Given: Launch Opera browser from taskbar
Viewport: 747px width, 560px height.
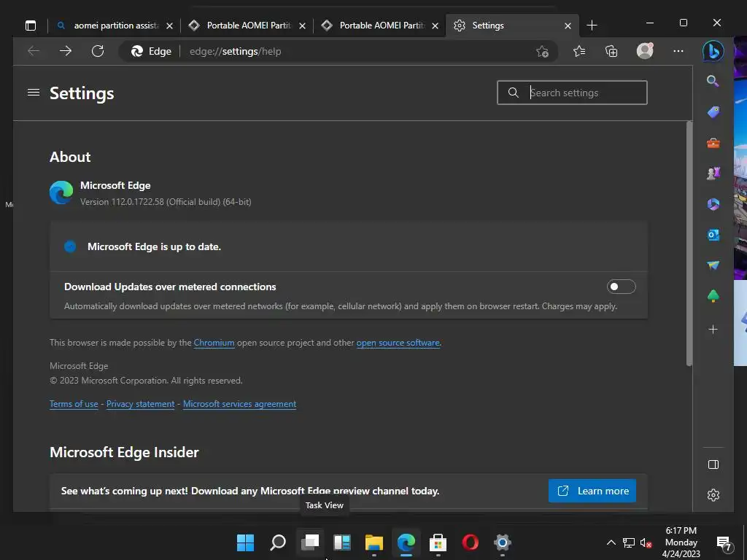Looking at the screenshot, I should (471, 542).
